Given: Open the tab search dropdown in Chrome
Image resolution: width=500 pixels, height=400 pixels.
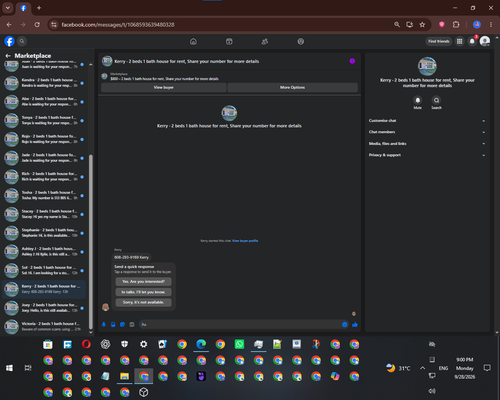Looking at the screenshot, I should coord(7,8).
